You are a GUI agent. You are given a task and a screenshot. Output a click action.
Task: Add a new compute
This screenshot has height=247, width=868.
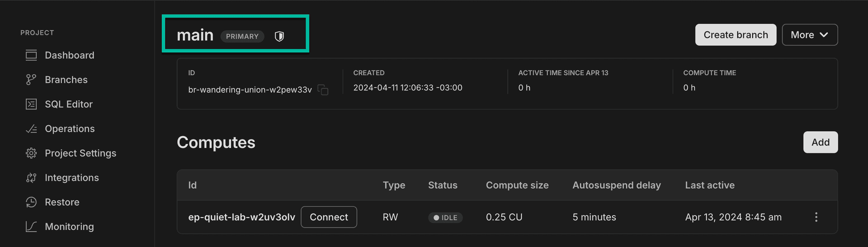[x=820, y=142]
